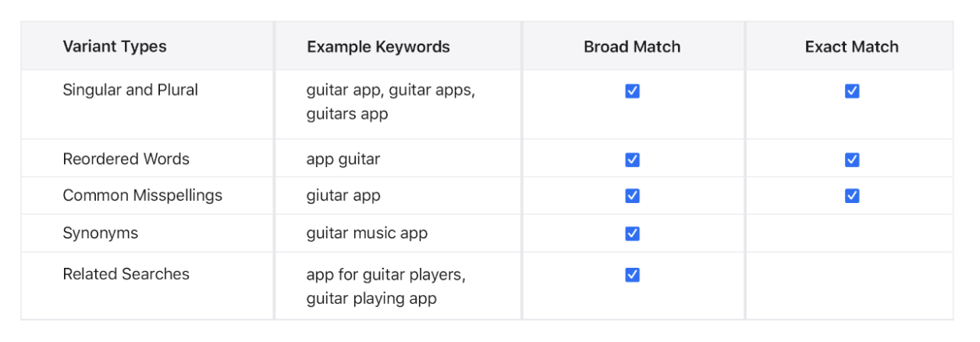The image size is (980, 342).
Task: Click the Singular and Plural row label
Action: [130, 90]
